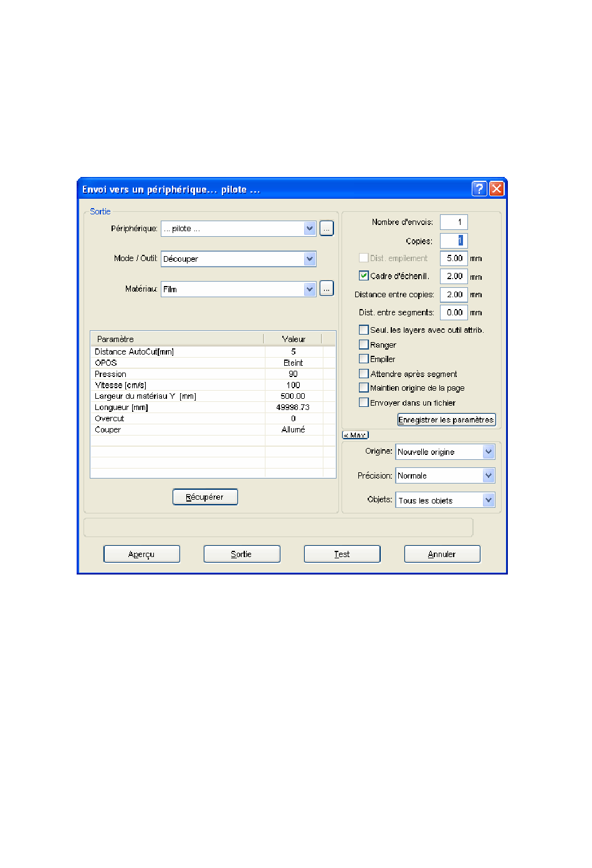
Task: Select the Pression parameter row
Action: click(x=212, y=374)
